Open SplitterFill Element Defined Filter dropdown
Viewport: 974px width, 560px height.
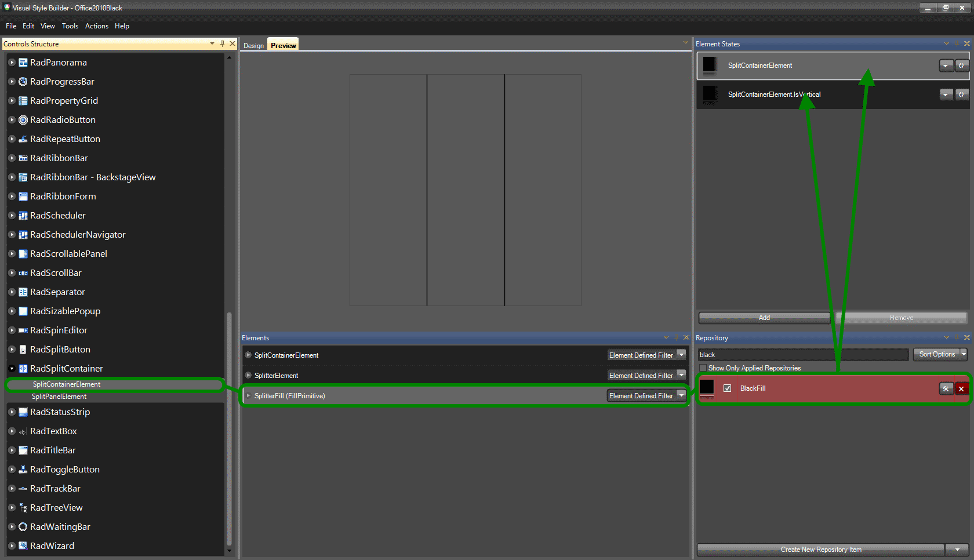coord(681,395)
